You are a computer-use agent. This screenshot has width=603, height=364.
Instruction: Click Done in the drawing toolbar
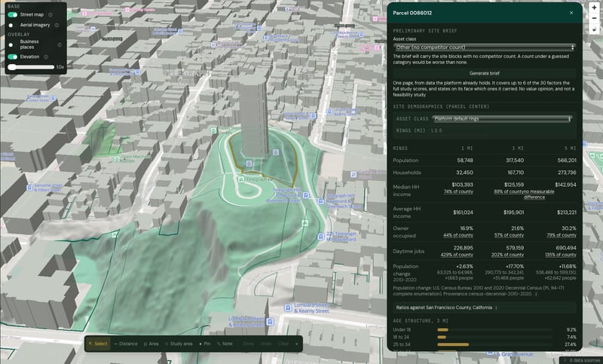tap(248, 344)
